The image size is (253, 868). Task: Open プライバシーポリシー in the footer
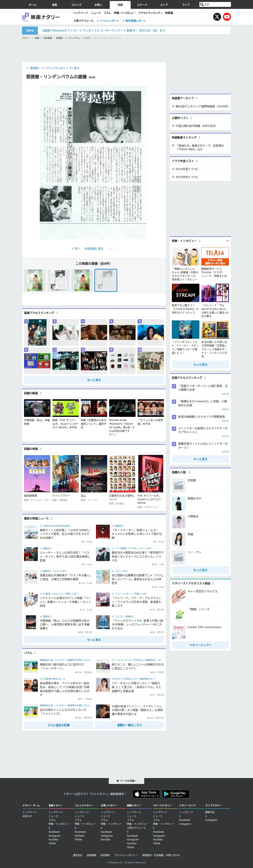126,855
